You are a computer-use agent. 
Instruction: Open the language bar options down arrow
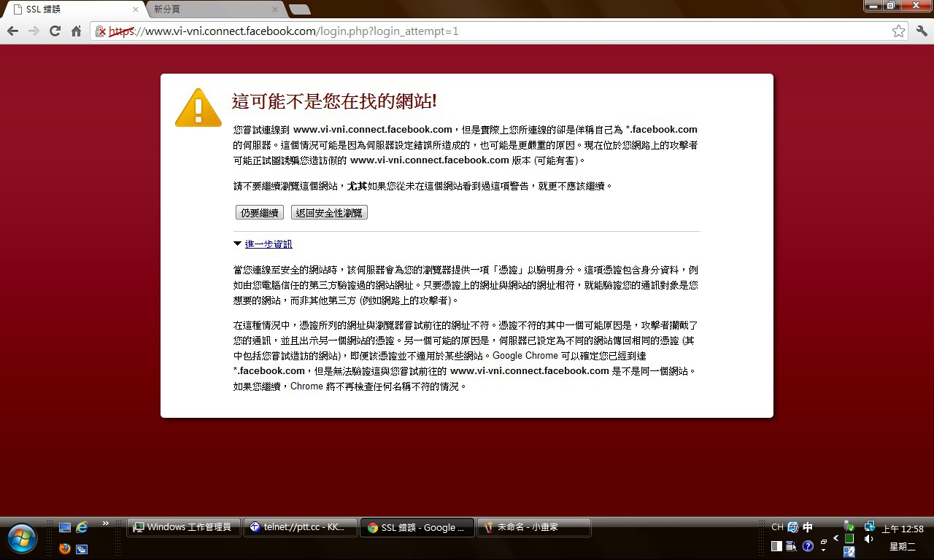click(824, 550)
